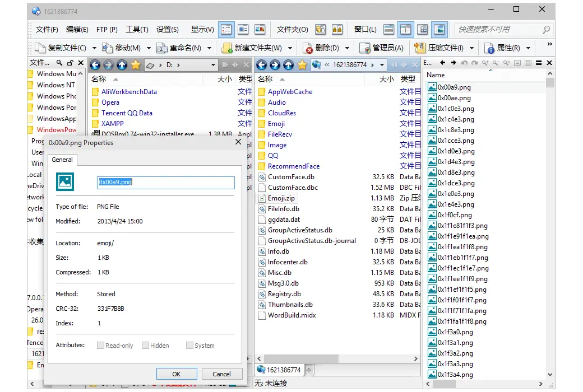583x392 pixels.
Task: Open the D: path dropdown arrow
Action: (213, 65)
